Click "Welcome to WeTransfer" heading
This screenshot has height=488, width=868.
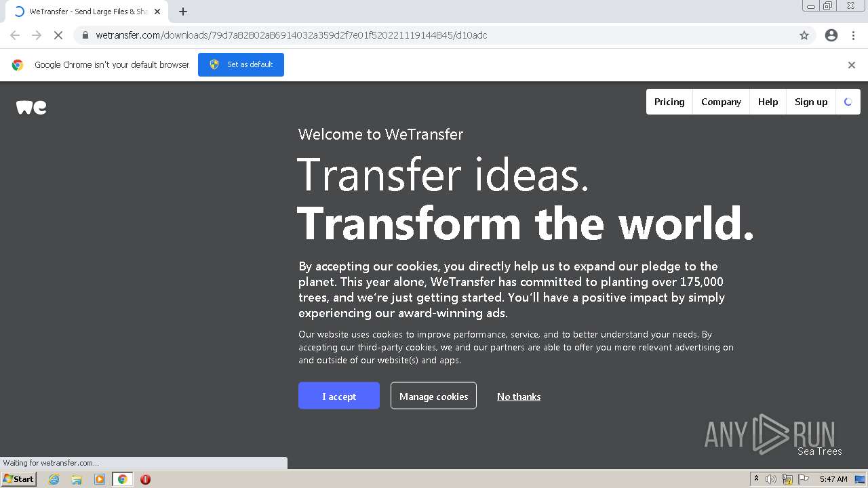[x=380, y=134]
